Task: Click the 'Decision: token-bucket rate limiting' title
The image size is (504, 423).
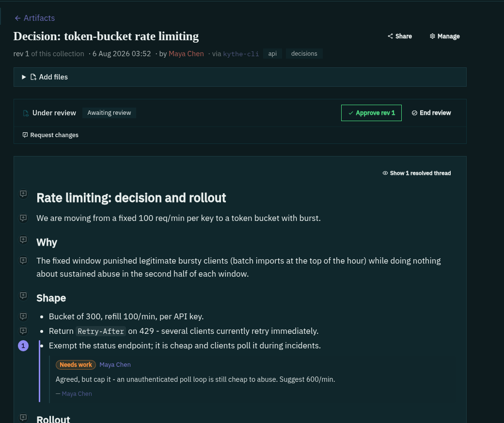Action: click(x=106, y=36)
